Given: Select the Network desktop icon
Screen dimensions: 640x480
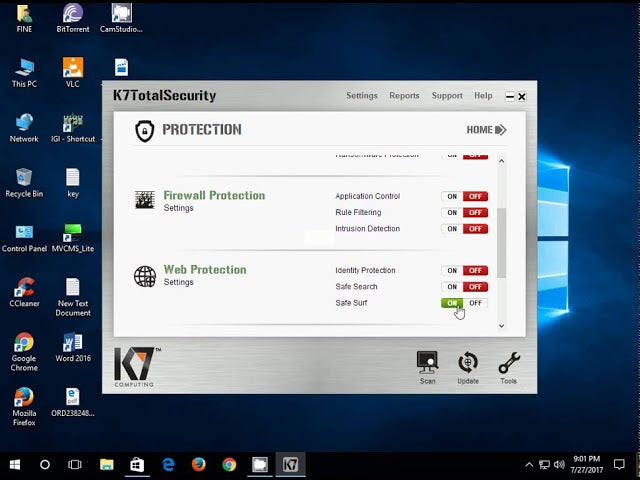Looking at the screenshot, I should 24,128.
